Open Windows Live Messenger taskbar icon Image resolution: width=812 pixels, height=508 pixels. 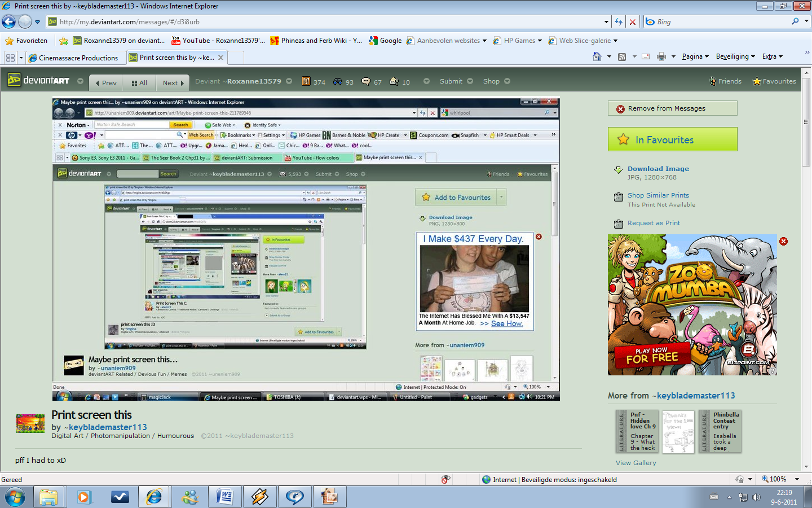tap(189, 497)
